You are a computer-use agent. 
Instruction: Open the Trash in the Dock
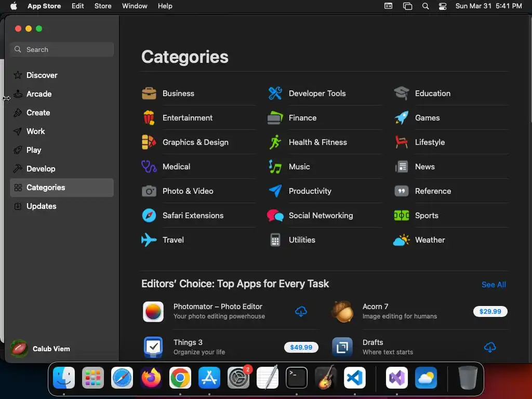pos(468,378)
